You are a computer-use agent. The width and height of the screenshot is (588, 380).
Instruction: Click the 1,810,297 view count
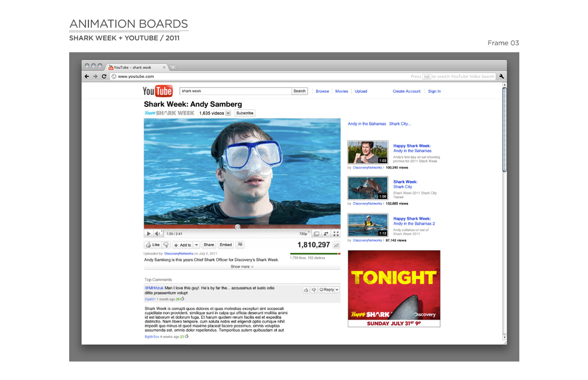(x=314, y=245)
